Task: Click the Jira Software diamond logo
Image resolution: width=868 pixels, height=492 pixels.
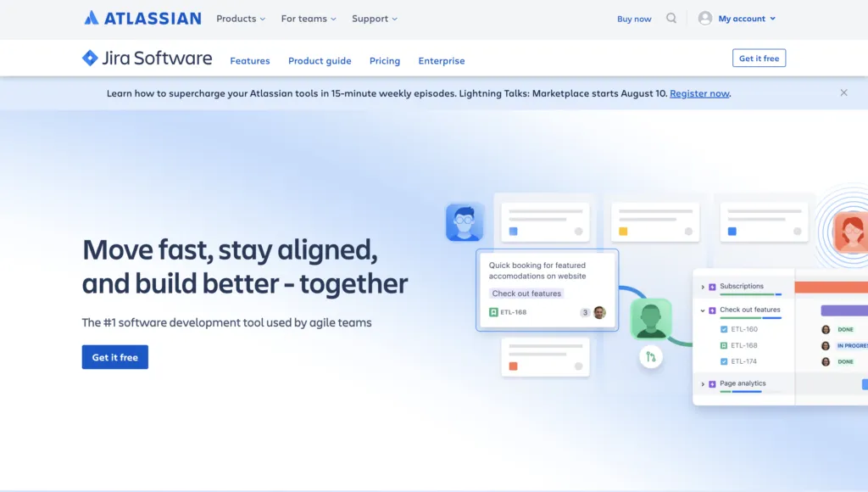Action: tap(90, 58)
